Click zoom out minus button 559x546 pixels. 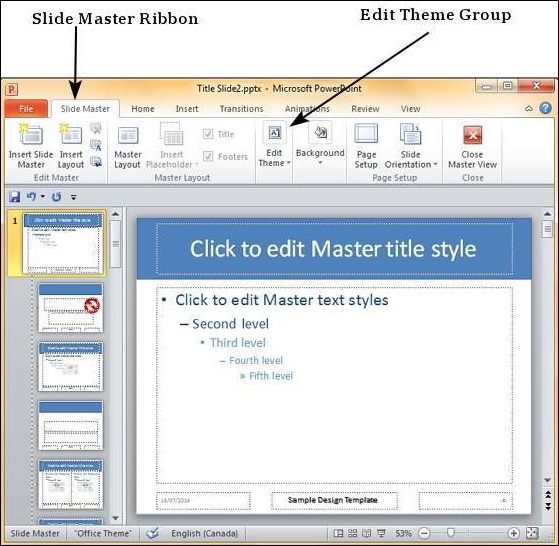pos(424,533)
